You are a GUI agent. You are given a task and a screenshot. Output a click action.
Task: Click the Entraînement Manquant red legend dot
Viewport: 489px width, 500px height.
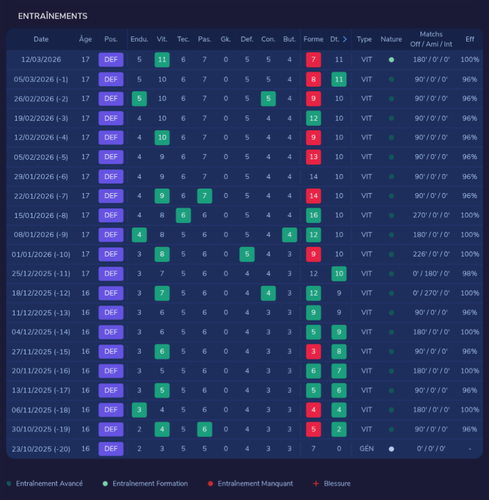[x=210, y=484]
